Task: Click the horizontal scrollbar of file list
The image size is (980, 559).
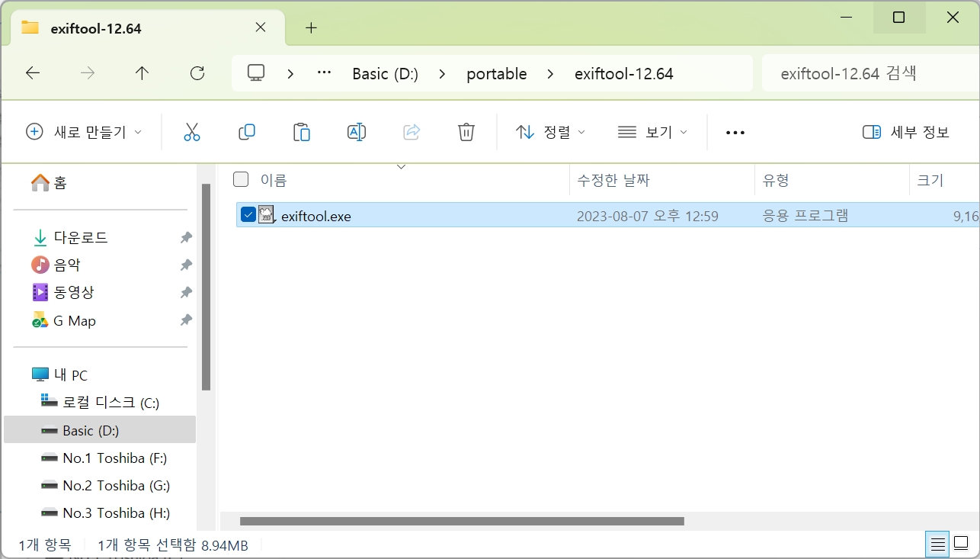Action: point(462,522)
